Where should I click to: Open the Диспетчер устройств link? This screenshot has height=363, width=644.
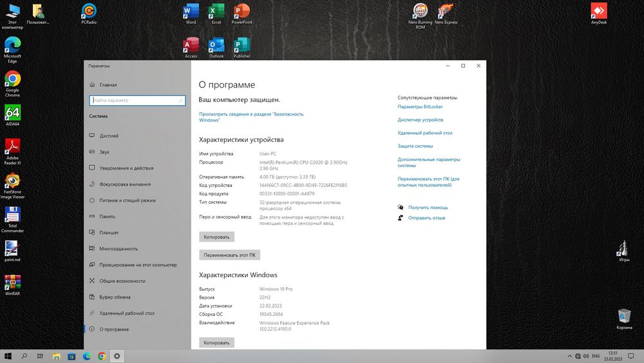coord(420,120)
